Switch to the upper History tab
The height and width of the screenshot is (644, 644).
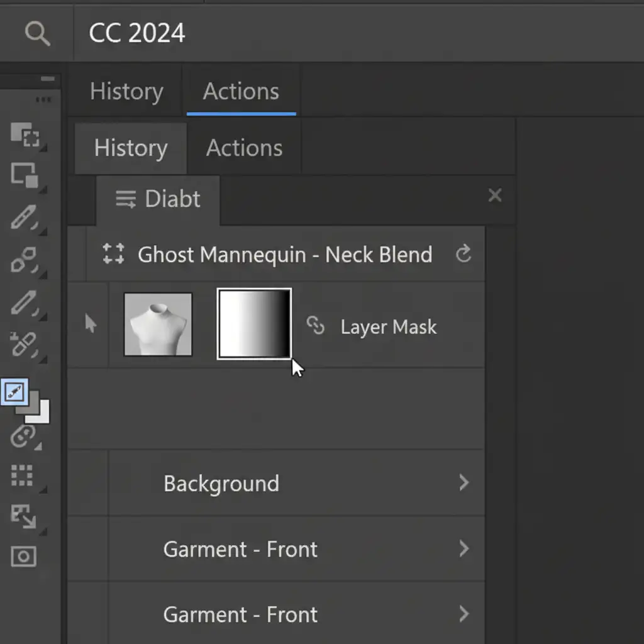pyautogui.click(x=126, y=92)
